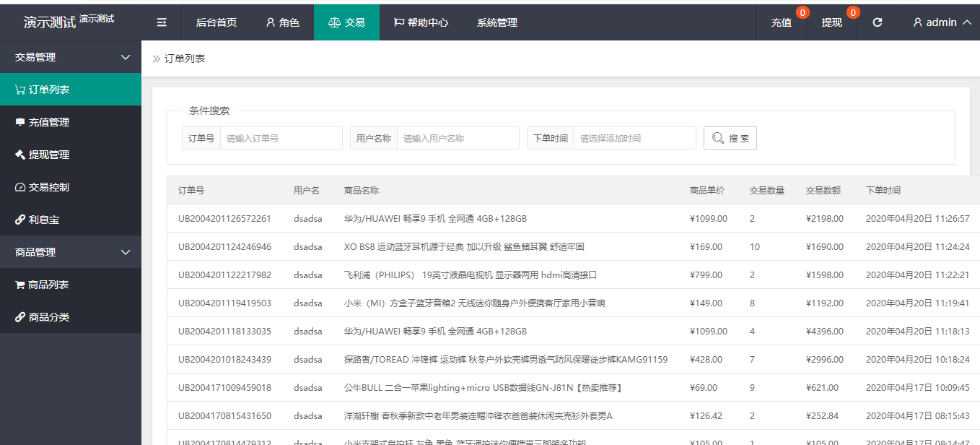Open 充值管理 in the sidebar
The height and width of the screenshot is (445, 980).
tap(48, 122)
